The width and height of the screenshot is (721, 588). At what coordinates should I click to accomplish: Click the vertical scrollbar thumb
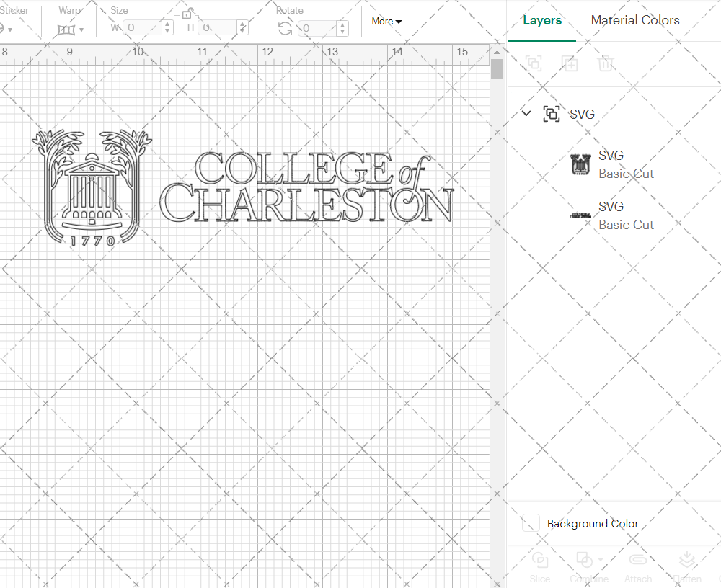click(x=497, y=69)
